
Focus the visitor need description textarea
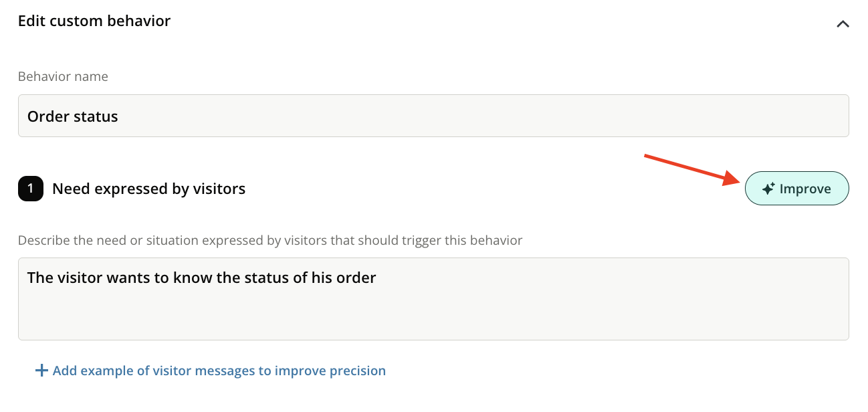433,298
